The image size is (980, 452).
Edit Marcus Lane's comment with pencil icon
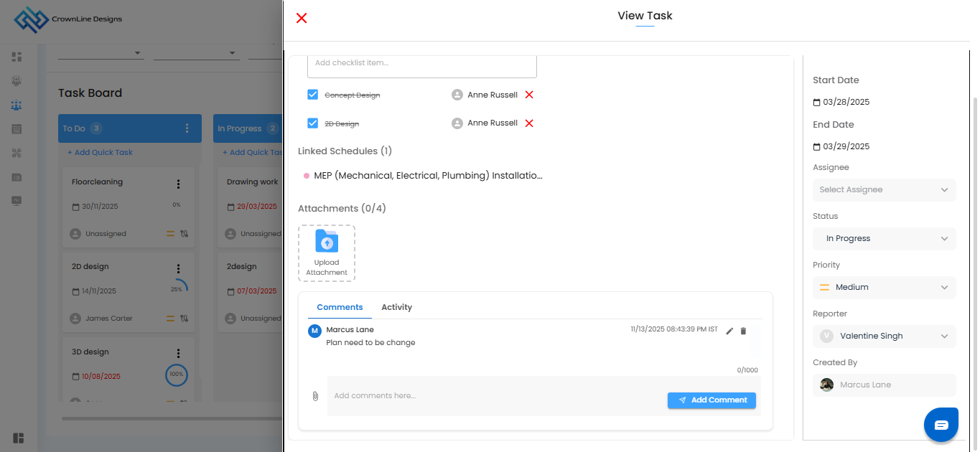click(729, 331)
